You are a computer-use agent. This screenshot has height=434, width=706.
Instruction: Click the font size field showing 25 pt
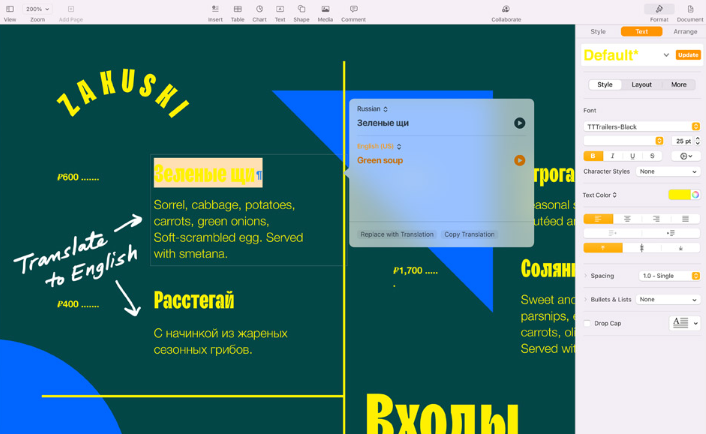(x=682, y=141)
